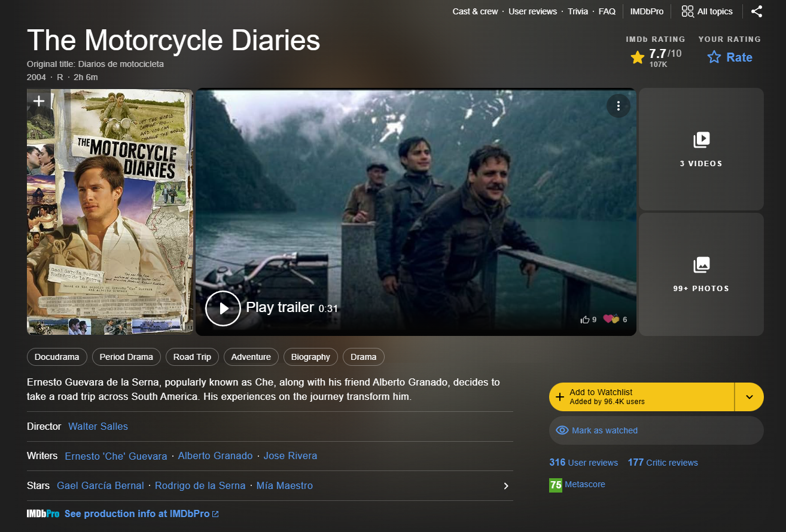
Task: Open the Trivia page
Action: (x=578, y=11)
